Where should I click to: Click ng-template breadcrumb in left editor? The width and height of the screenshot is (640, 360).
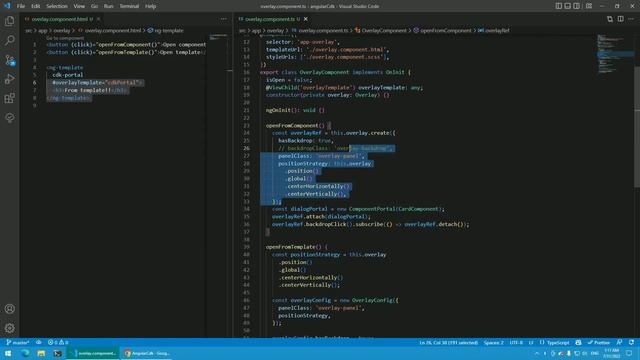click(168, 30)
